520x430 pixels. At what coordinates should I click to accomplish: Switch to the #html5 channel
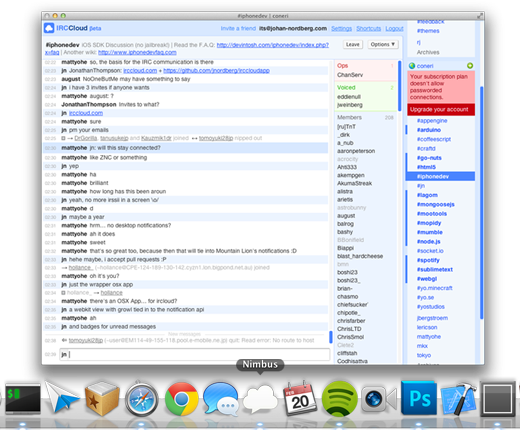(426, 167)
